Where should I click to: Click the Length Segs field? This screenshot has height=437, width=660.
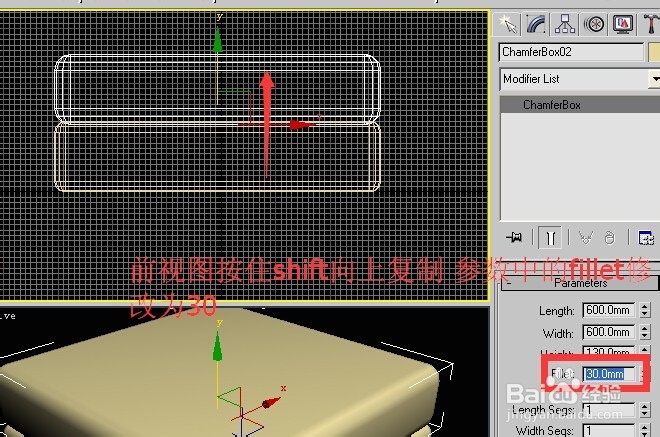click(x=609, y=410)
